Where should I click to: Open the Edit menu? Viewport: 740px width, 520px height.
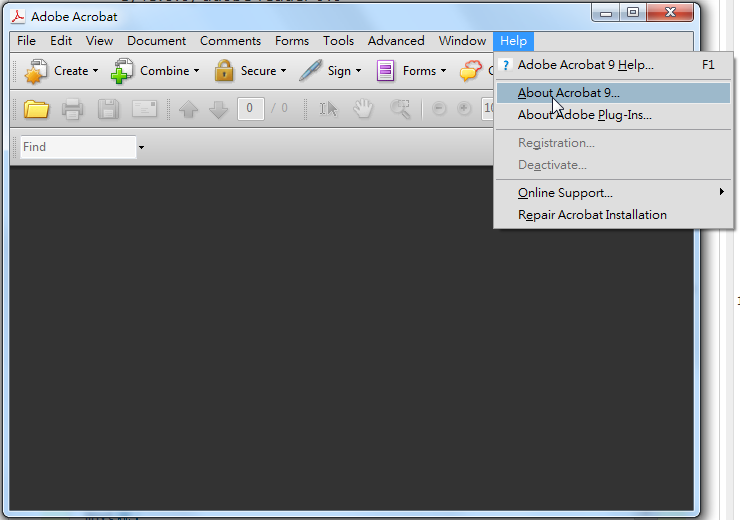(x=61, y=41)
